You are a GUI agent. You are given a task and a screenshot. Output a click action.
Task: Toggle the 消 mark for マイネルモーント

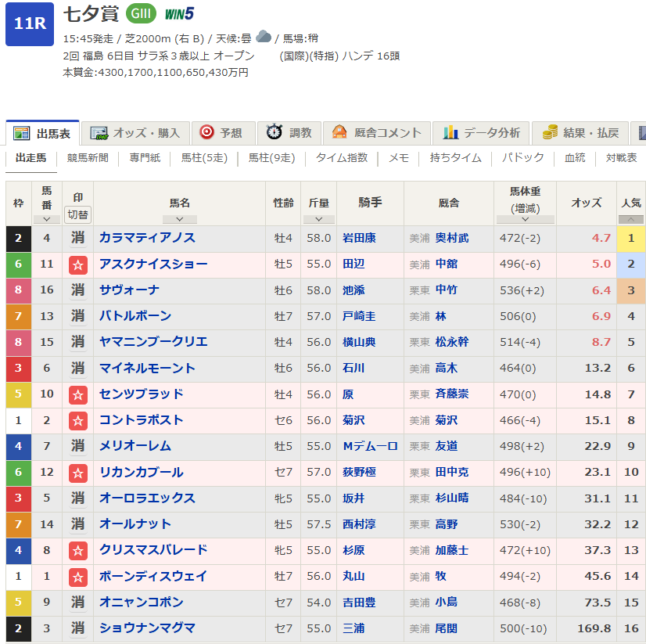point(78,369)
